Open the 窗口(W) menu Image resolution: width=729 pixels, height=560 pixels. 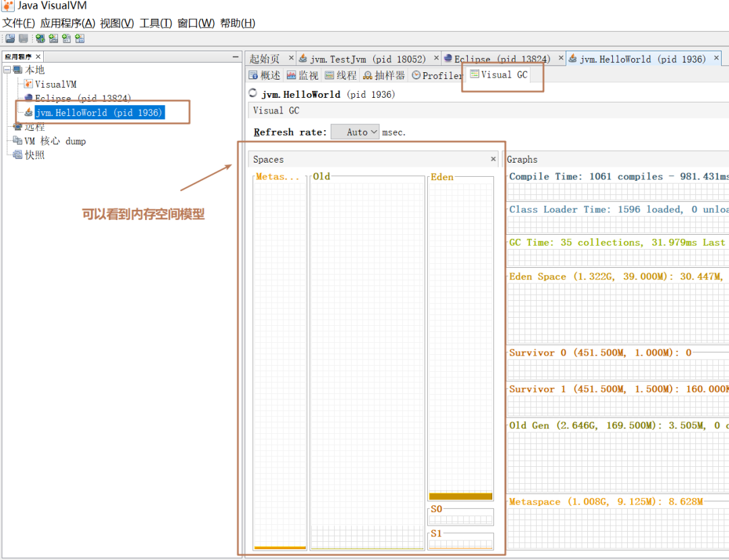point(196,23)
